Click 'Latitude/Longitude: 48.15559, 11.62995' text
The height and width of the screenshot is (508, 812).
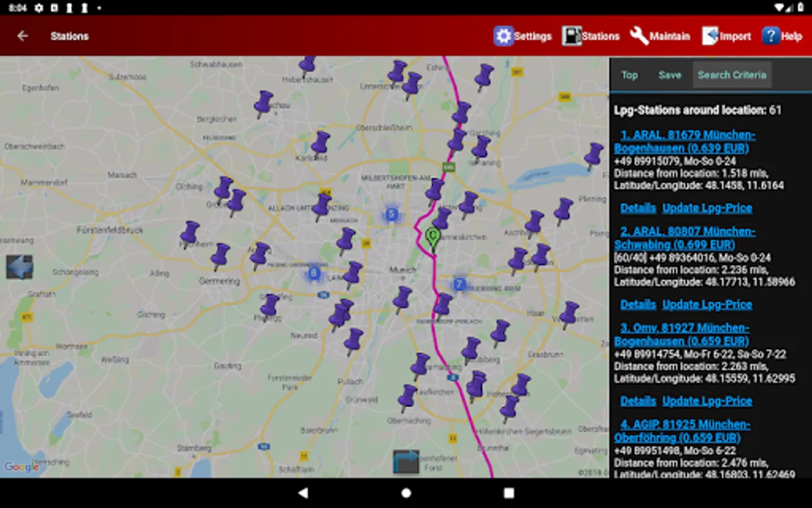(704, 379)
